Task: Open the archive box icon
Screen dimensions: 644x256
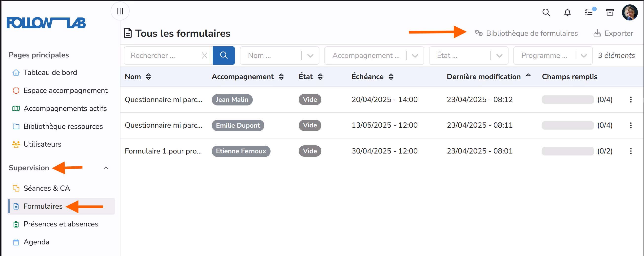Action: tap(610, 12)
